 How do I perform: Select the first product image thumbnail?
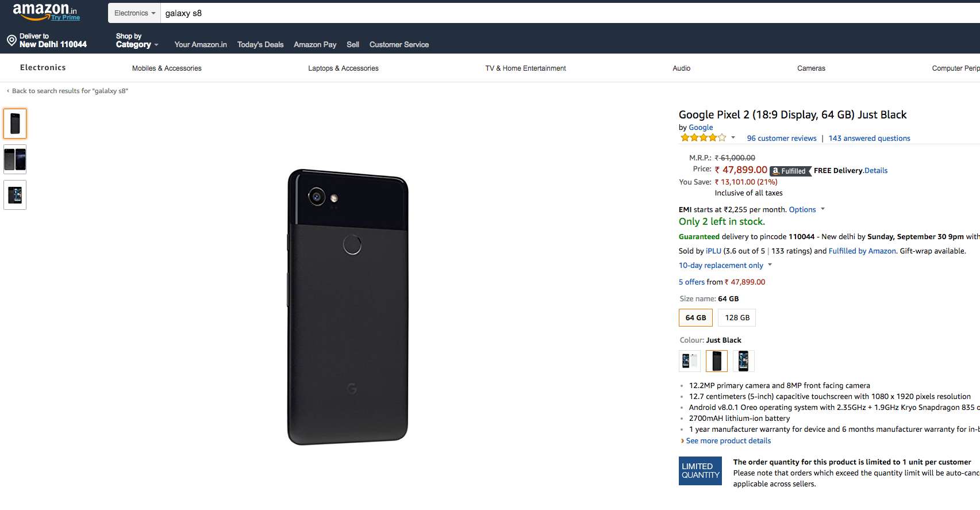point(15,124)
